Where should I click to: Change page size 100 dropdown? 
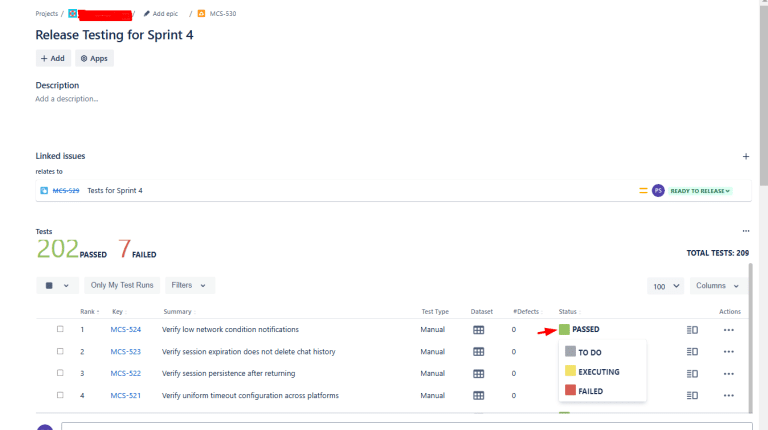click(x=666, y=286)
